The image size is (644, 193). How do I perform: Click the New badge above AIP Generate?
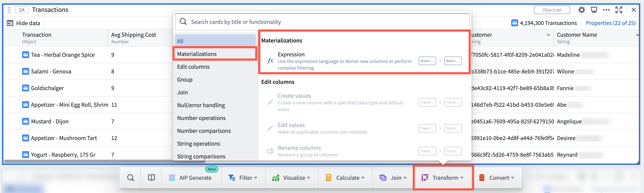coord(211,169)
